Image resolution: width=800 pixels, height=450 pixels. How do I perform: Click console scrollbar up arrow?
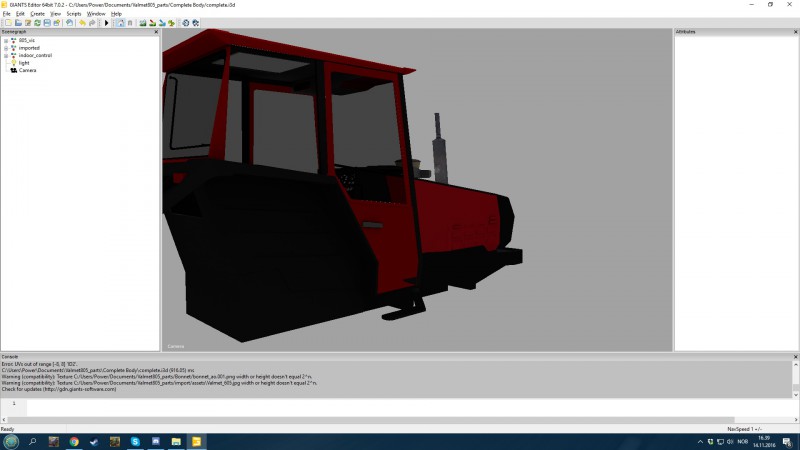tap(795, 364)
